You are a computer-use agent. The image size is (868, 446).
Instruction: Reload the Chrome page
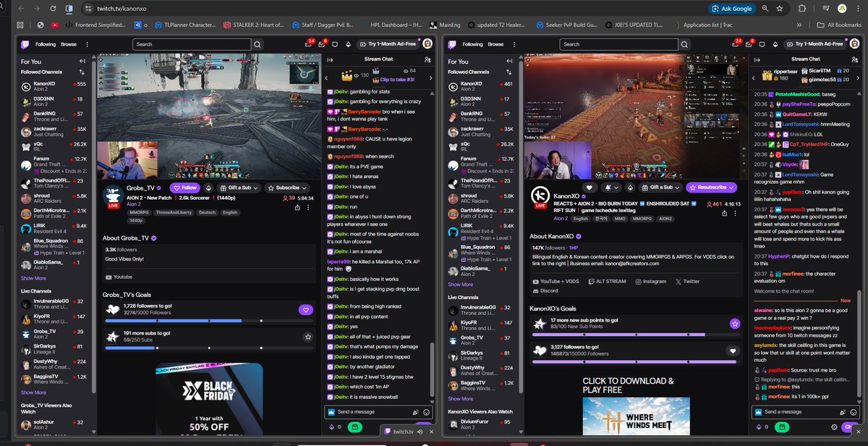pyautogui.click(x=51, y=9)
